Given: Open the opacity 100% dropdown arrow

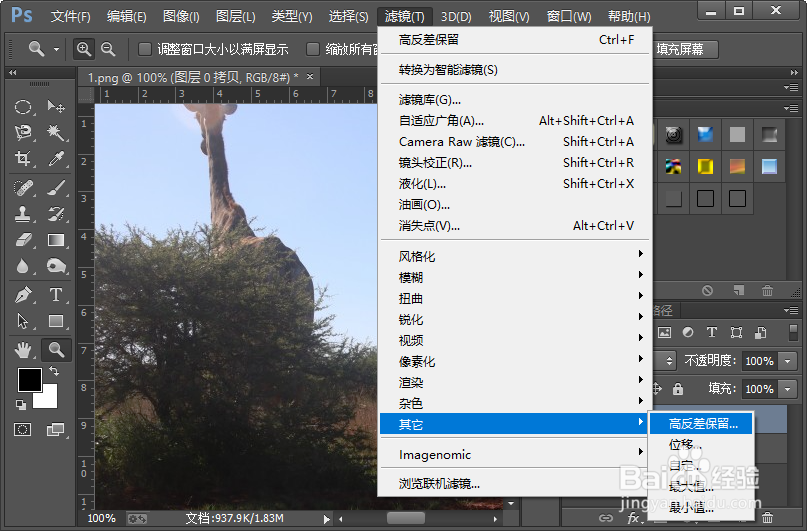Looking at the screenshot, I should pos(787,361).
